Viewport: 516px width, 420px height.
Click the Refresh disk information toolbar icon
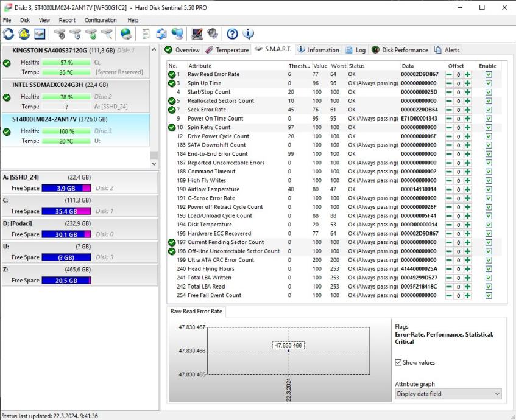(x=9, y=34)
